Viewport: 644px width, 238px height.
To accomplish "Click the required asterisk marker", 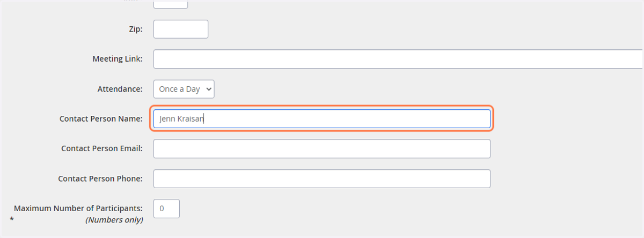I will tap(12, 220).
